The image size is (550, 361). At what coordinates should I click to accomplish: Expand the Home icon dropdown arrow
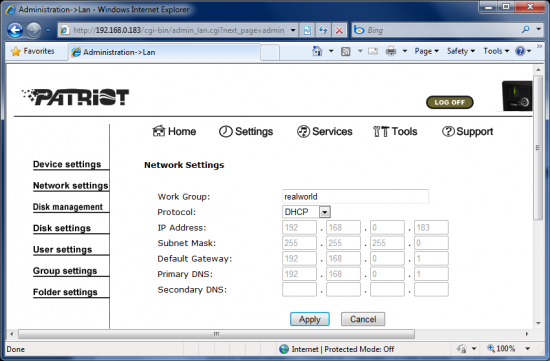(331, 51)
